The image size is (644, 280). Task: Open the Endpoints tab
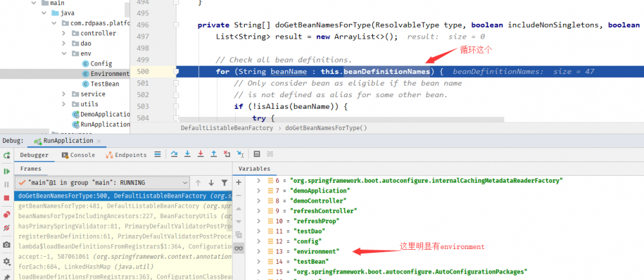(x=126, y=154)
